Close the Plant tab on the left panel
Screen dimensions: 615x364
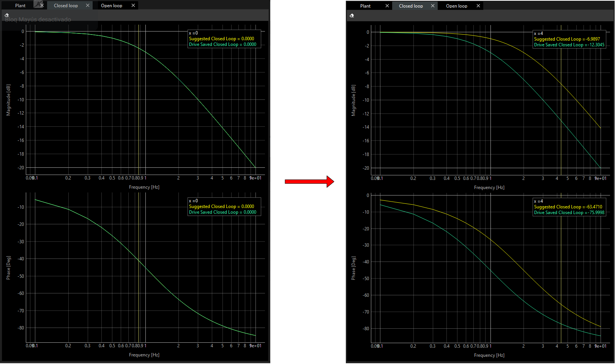click(x=42, y=5)
